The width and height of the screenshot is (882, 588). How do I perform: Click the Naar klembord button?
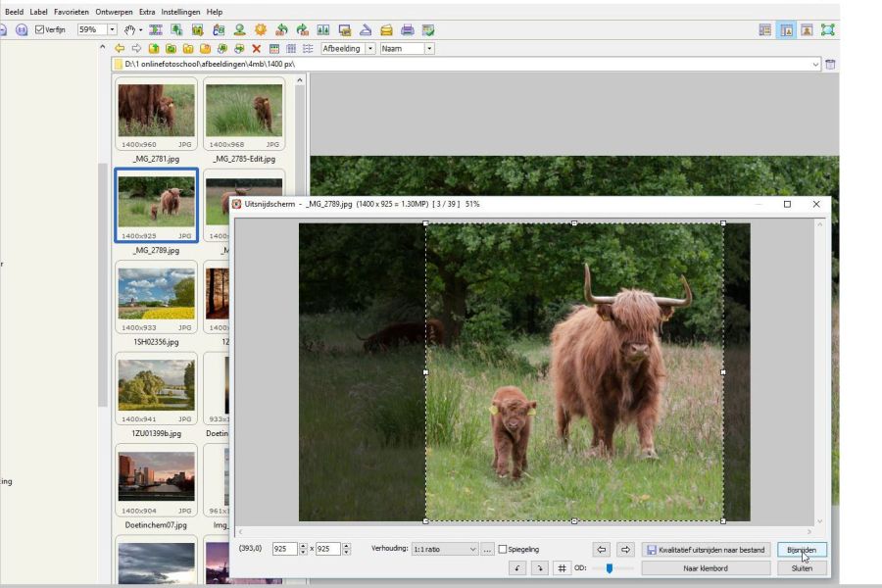pos(706,568)
